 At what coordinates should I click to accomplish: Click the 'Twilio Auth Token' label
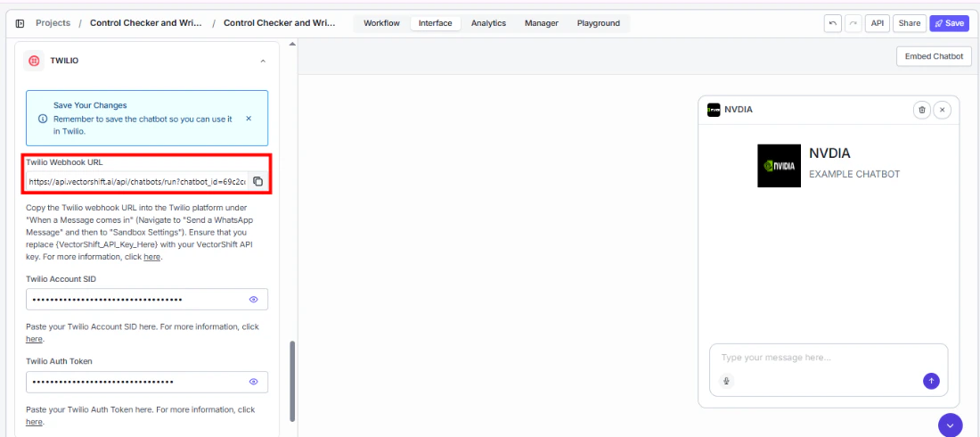[x=60, y=361]
